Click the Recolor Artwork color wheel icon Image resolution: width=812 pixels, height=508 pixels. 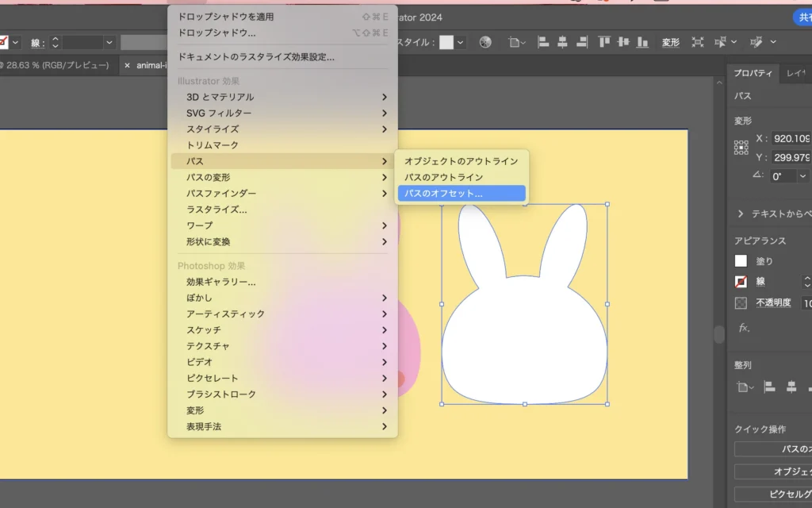point(485,42)
